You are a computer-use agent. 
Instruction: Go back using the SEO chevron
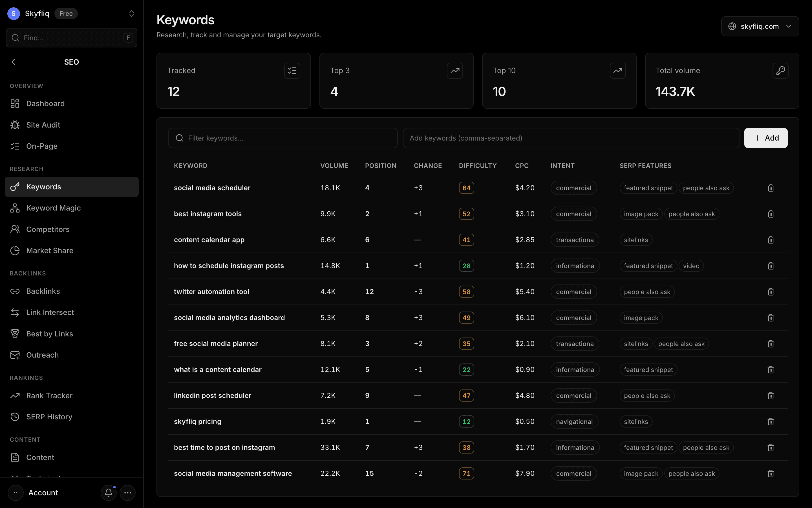14,62
